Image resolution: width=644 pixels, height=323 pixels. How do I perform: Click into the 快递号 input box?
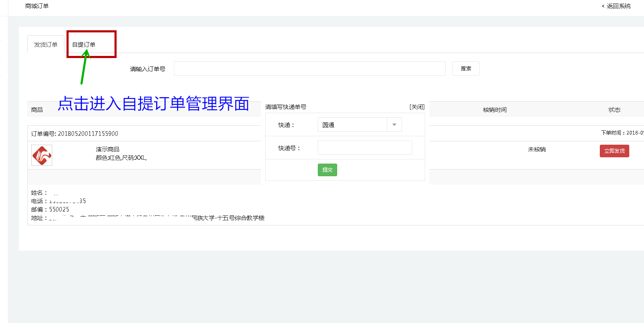point(365,148)
